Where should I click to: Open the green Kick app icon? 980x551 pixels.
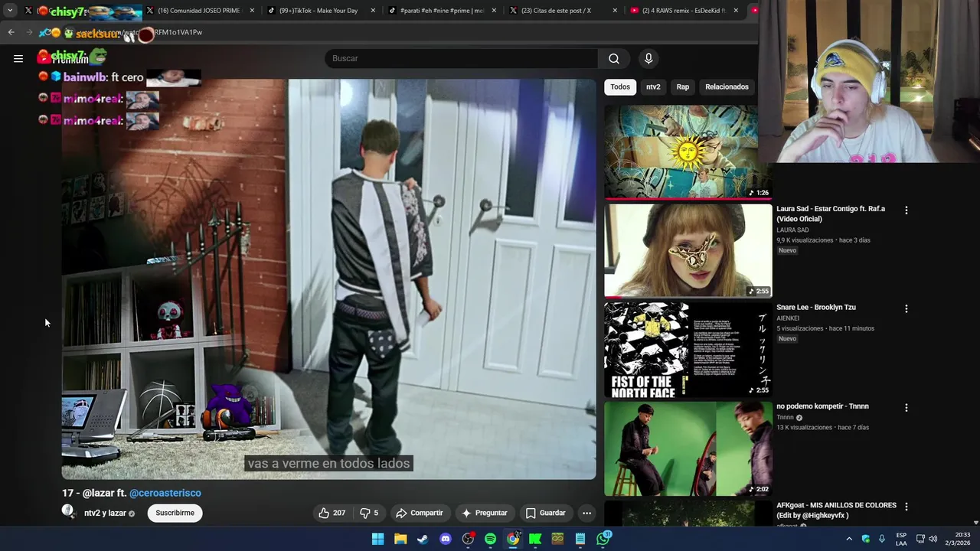[535, 539]
